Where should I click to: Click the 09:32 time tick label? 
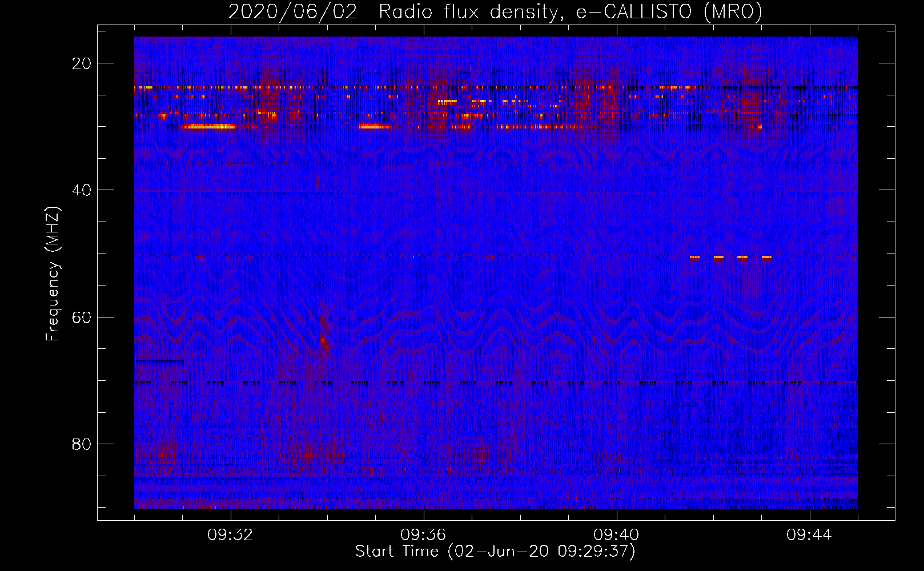[230, 535]
